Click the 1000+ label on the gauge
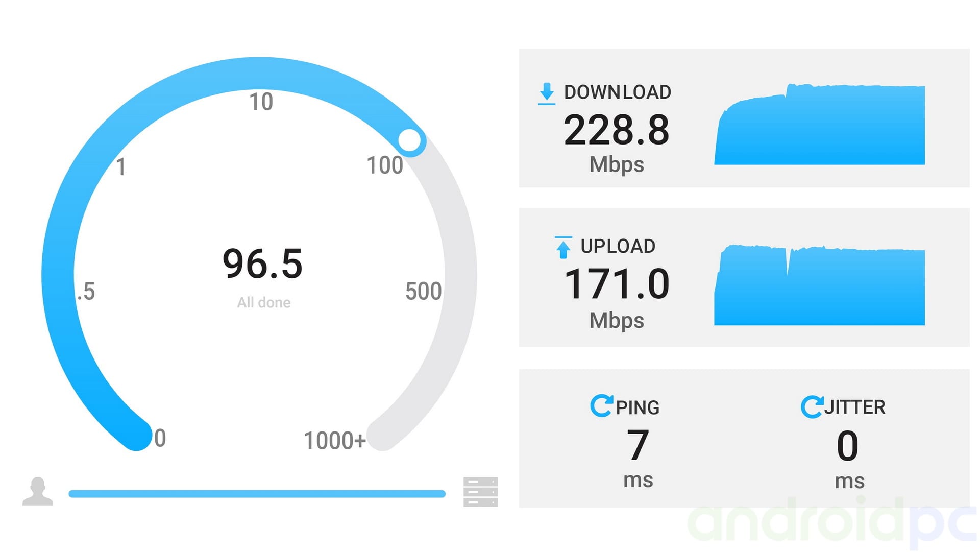 (x=335, y=440)
